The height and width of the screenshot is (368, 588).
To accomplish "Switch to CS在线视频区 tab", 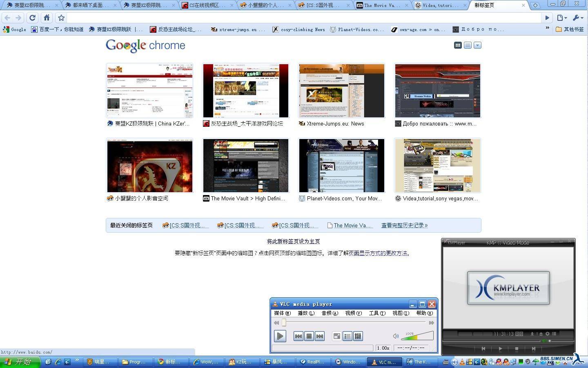I will pos(207,5).
